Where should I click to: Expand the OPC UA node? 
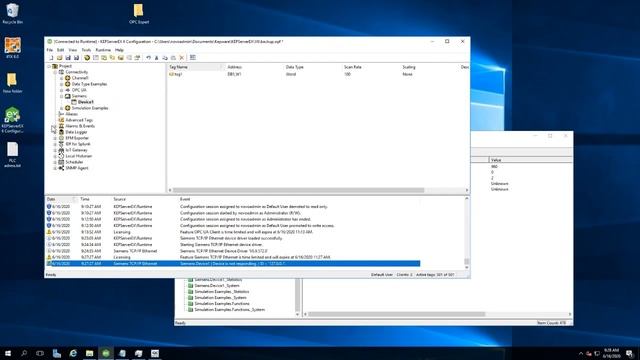(x=62, y=90)
